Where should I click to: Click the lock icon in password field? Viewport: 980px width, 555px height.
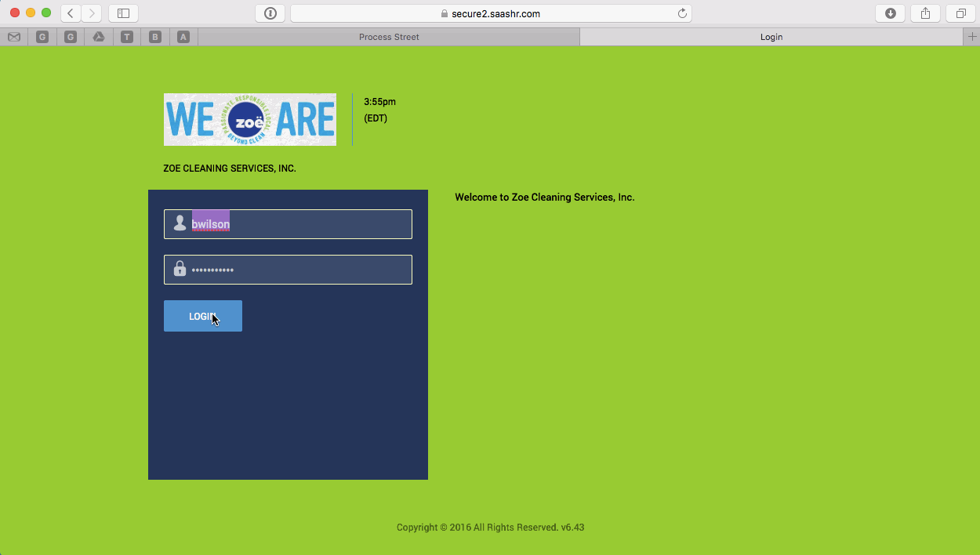[x=180, y=269]
